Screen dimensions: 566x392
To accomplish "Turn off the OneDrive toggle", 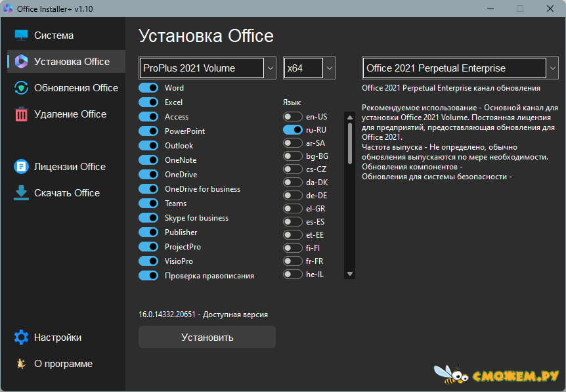I will (148, 175).
